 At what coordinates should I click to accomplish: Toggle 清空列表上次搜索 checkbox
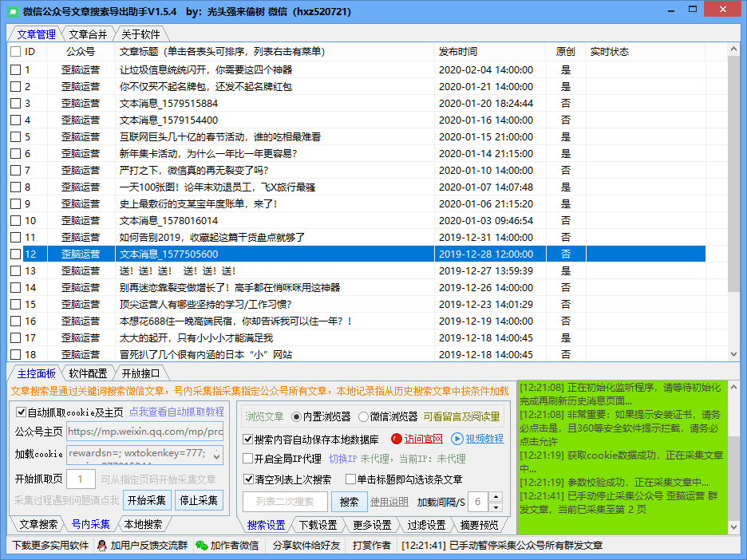tap(247, 479)
